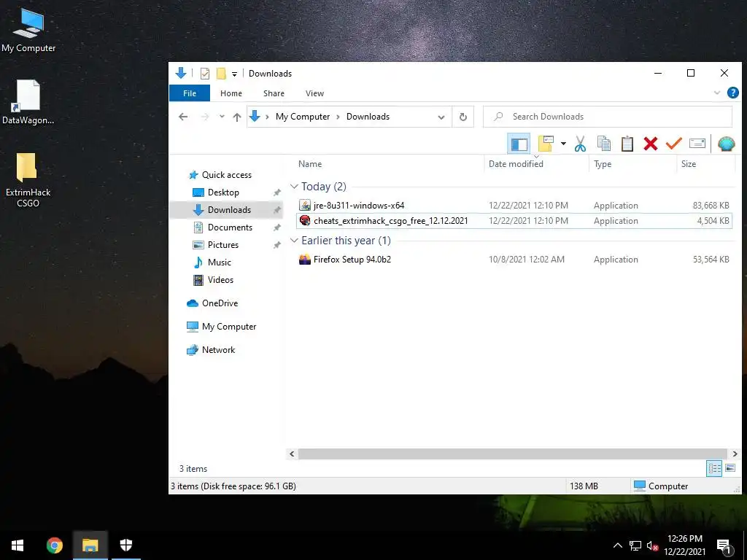Screen dimensions: 747x560
Task: Open the Share ribbon tab
Action: (x=274, y=93)
